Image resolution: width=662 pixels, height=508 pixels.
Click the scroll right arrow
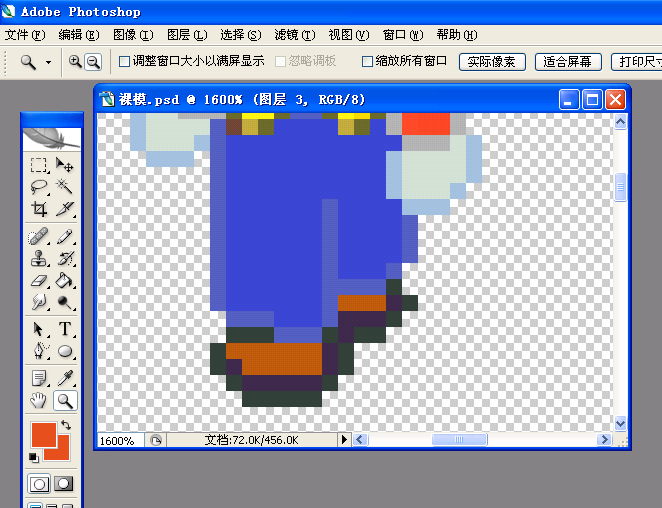point(604,440)
